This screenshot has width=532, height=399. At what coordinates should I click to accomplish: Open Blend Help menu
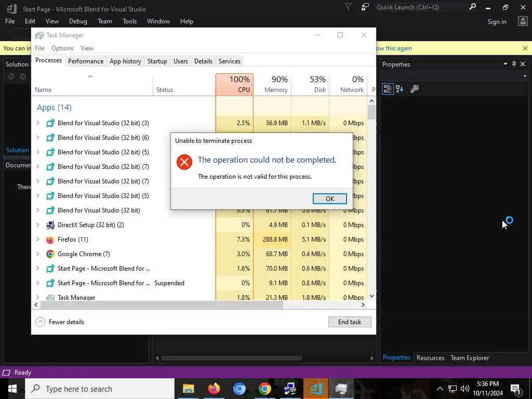[x=187, y=21]
